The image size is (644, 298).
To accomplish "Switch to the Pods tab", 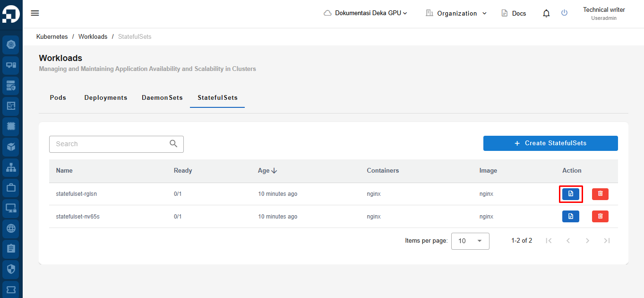I will (x=58, y=98).
